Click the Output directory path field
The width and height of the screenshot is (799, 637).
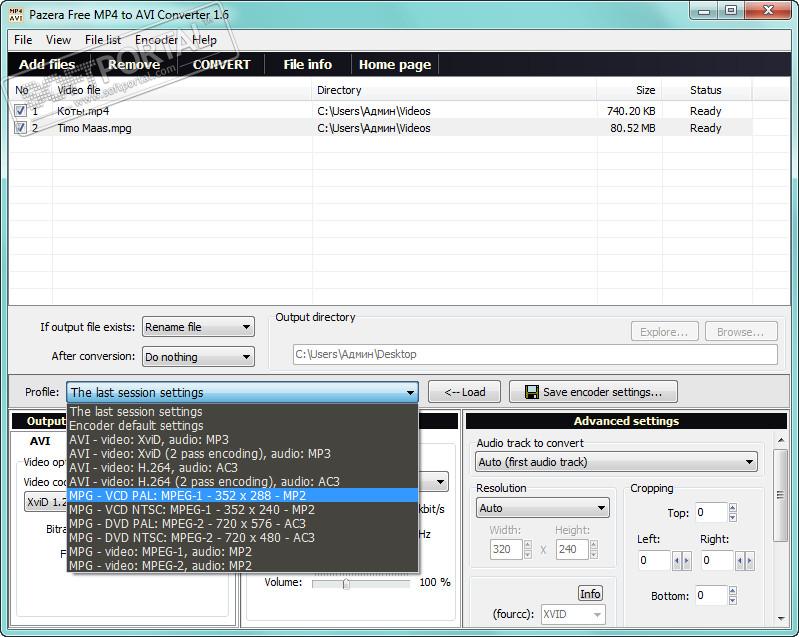(535, 354)
